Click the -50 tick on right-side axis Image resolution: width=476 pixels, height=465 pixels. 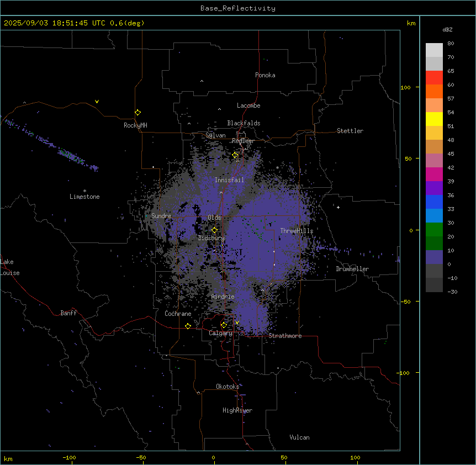tap(405, 302)
